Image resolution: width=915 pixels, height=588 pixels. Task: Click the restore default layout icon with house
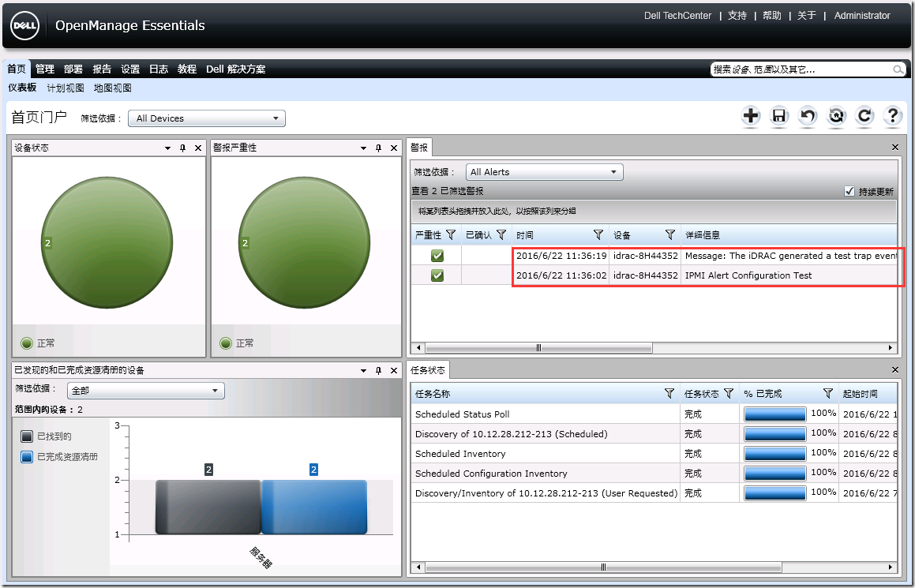click(836, 116)
